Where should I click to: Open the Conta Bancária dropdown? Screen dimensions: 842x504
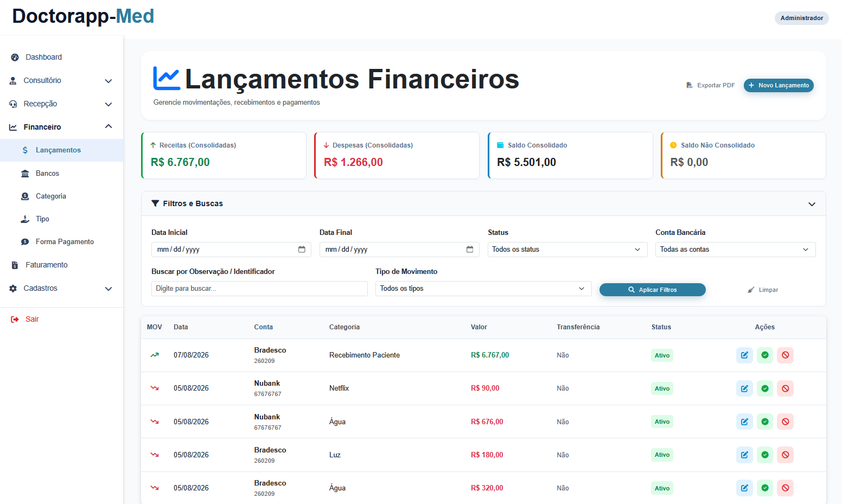point(735,250)
